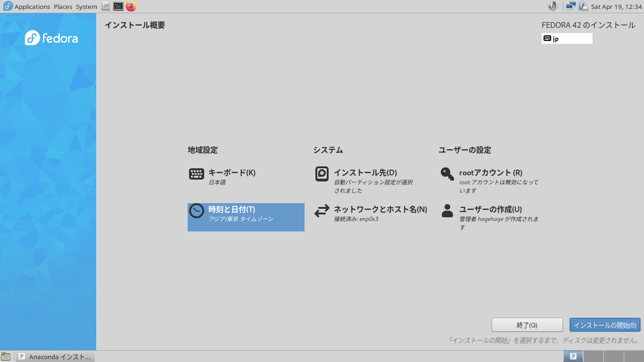Viewport: 644px width, 362px height.
Task: Click the システム section heading
Action: [x=328, y=150]
